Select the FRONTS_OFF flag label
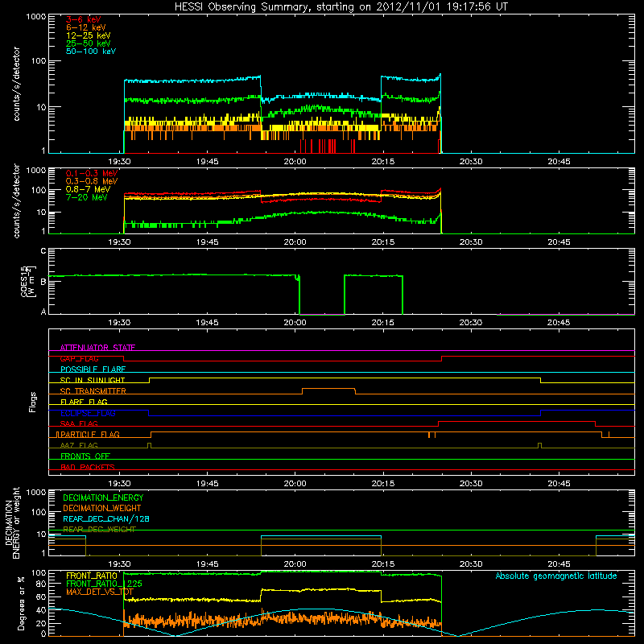Screen dimensions: 644x644 point(85,456)
